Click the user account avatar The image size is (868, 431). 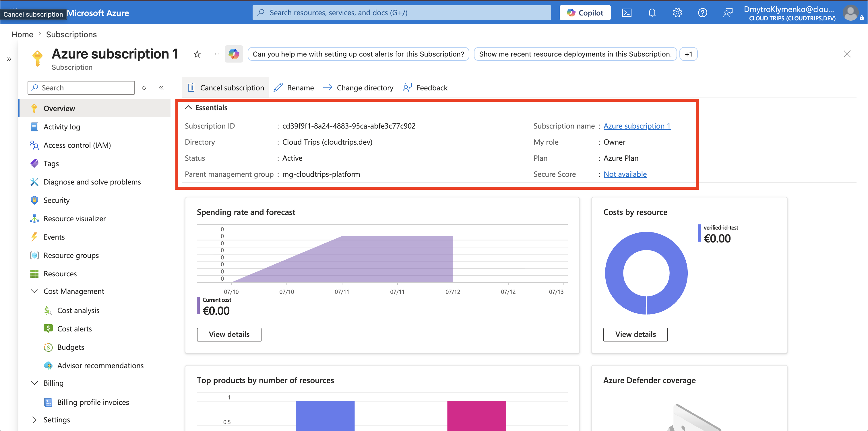[851, 13]
